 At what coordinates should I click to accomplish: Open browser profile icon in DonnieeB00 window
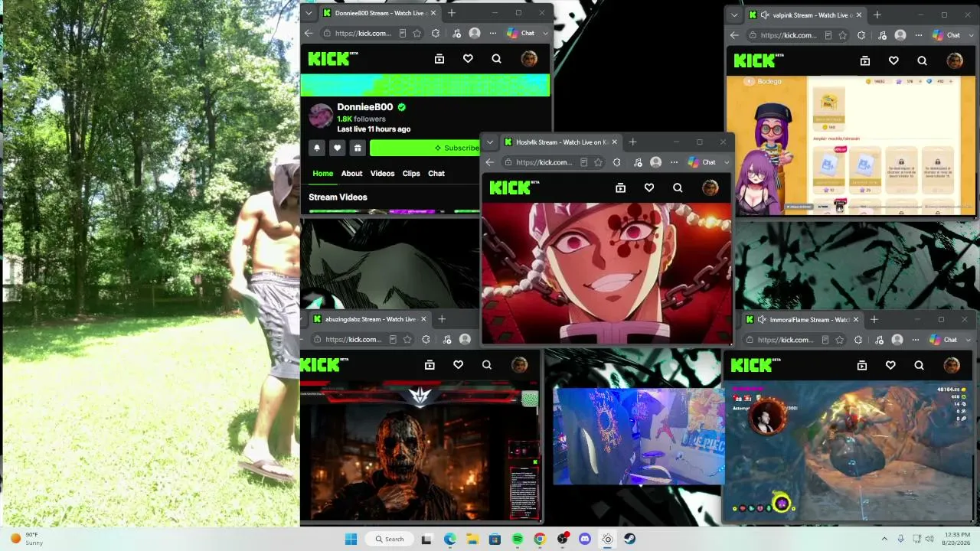pos(475,34)
